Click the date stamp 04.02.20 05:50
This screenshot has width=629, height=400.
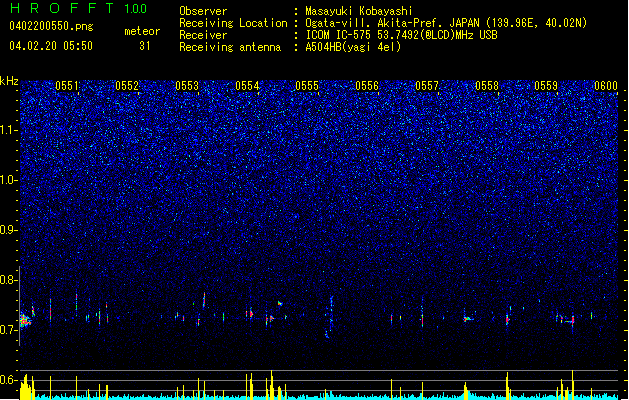pyautogui.click(x=51, y=46)
